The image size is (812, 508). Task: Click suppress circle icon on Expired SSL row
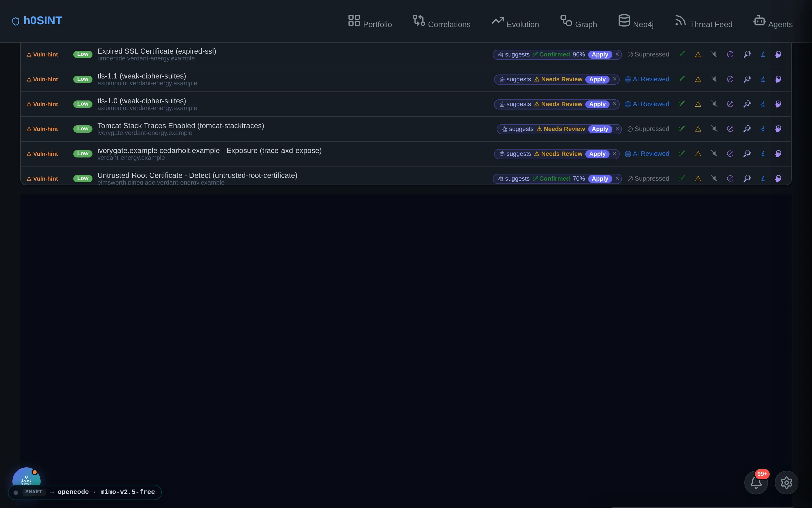pos(730,54)
